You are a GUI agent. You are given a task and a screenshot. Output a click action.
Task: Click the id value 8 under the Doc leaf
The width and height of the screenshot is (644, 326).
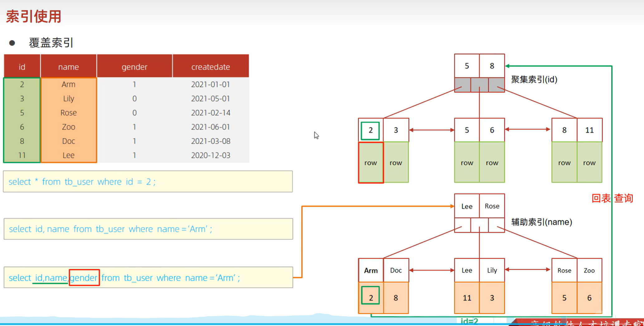click(396, 298)
